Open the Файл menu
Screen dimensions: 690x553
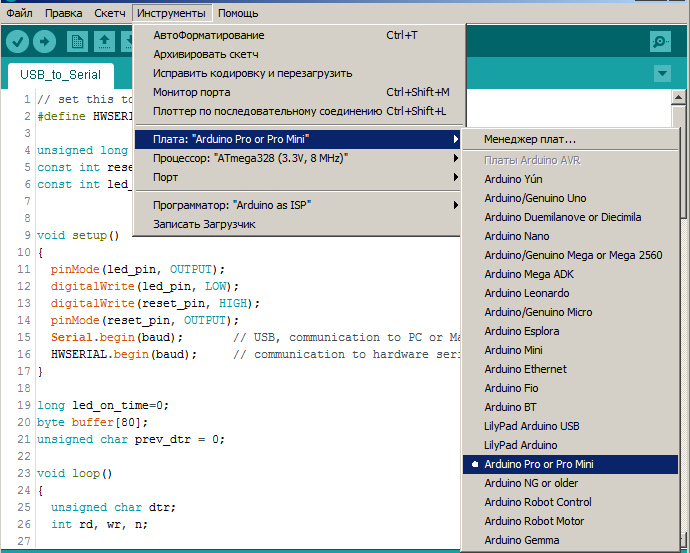click(x=20, y=13)
